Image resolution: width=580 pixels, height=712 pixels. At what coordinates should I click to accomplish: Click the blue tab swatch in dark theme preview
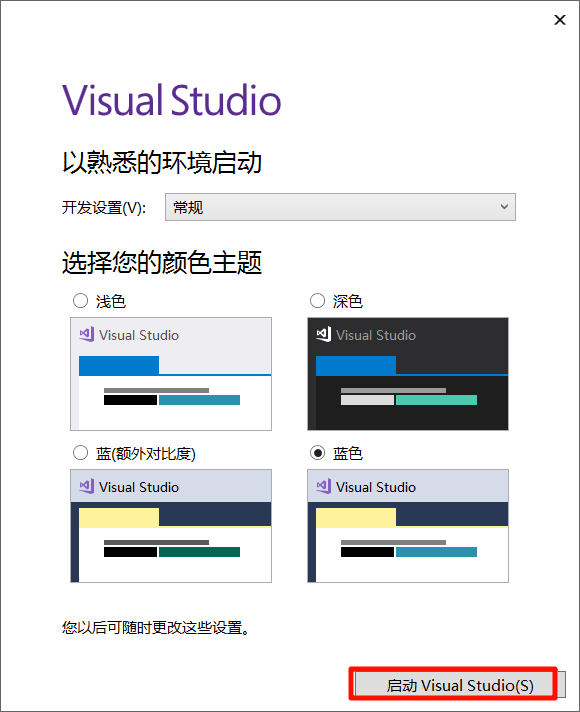[356, 366]
